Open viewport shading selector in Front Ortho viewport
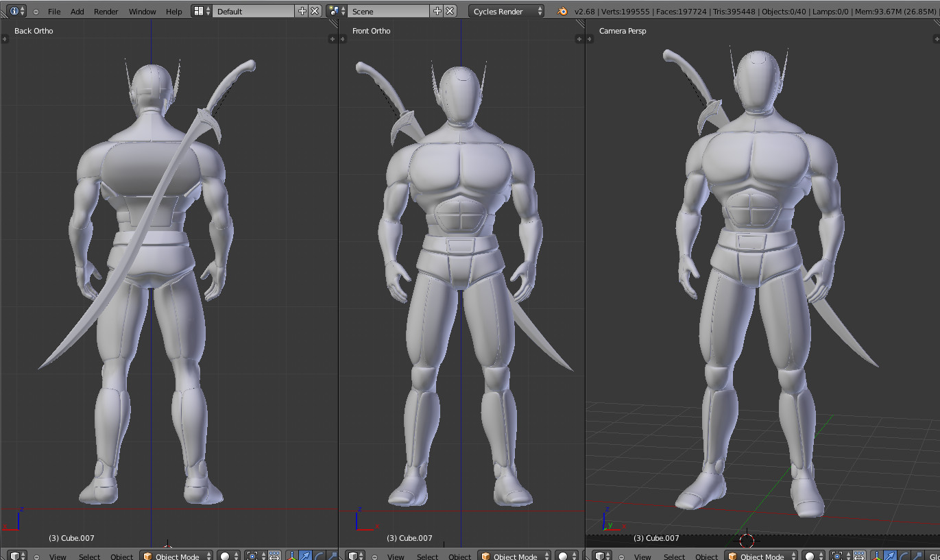Viewport: 940px width, 560px height. [x=567, y=556]
